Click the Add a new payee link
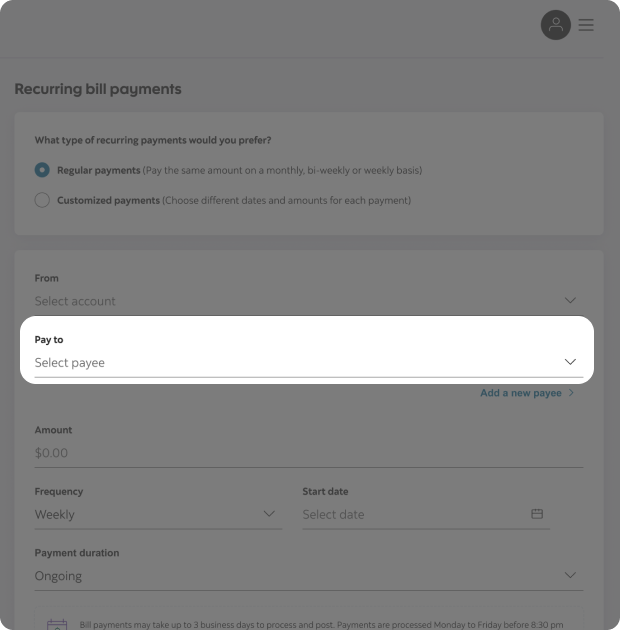Viewport: 620px width, 630px height. pyautogui.click(x=520, y=393)
